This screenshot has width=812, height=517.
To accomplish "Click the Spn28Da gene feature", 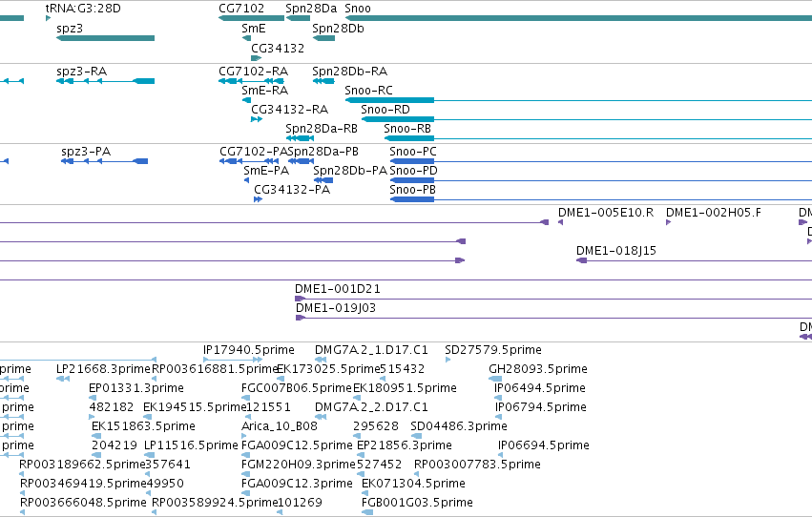I will pos(298,19).
